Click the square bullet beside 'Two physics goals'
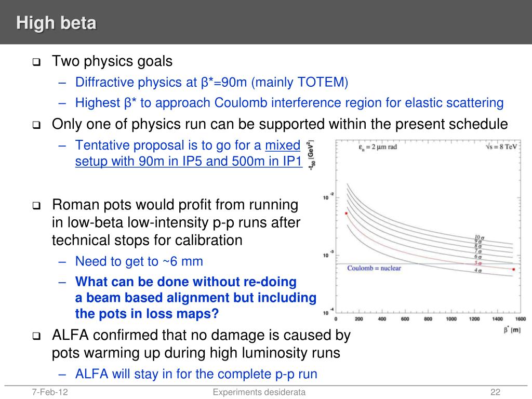Image resolution: width=532 pixels, height=399 pixels. point(36,62)
